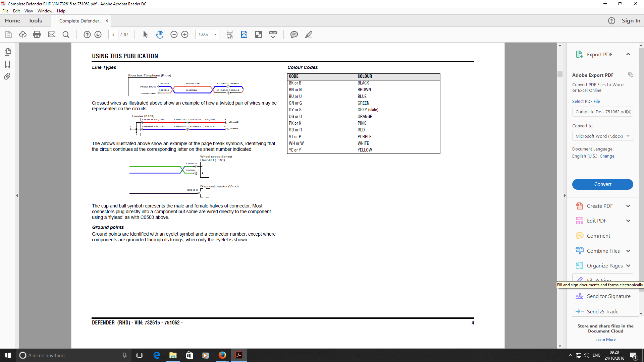Viewport: 644px width, 362px height.
Task: Open the Action Center notifications
Action: 634,355
